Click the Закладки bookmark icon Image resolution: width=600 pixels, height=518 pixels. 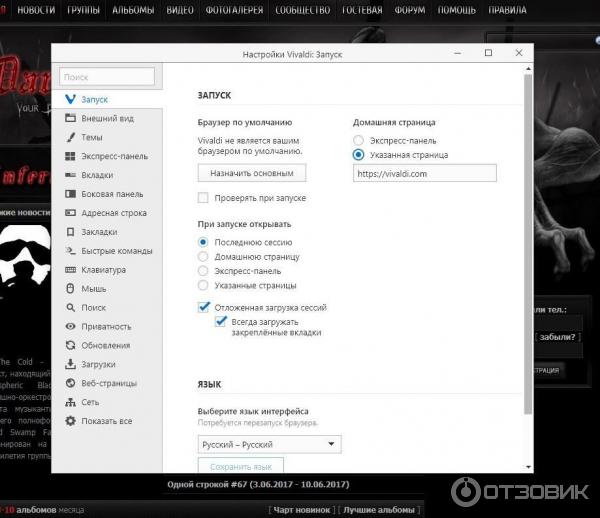[x=70, y=232]
